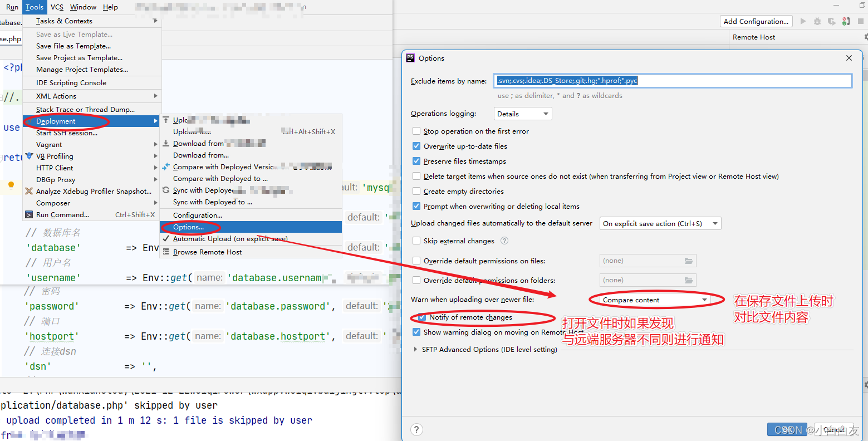Click the Debug bug icon
The image size is (868, 441).
tap(817, 21)
